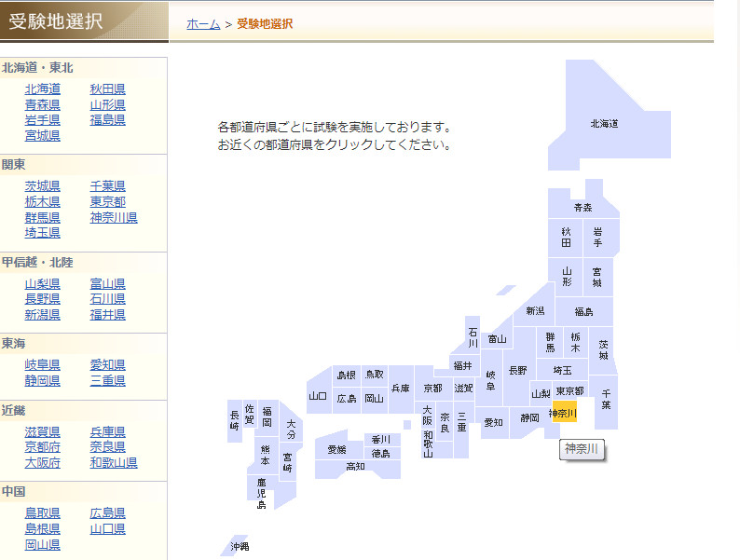The image size is (740, 560).
Task: Click Kochi (高知) on the map
Action: (x=356, y=466)
